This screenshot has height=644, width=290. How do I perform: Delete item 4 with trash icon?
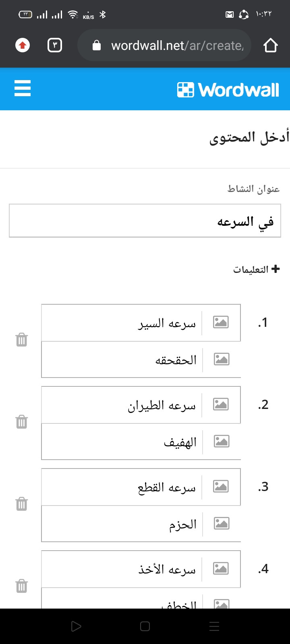point(22,586)
